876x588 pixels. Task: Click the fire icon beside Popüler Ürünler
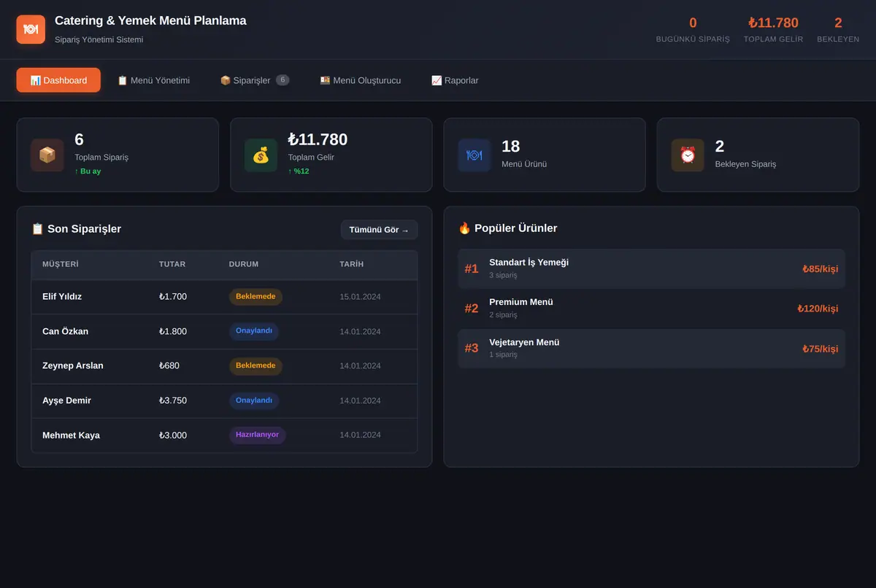click(x=464, y=228)
